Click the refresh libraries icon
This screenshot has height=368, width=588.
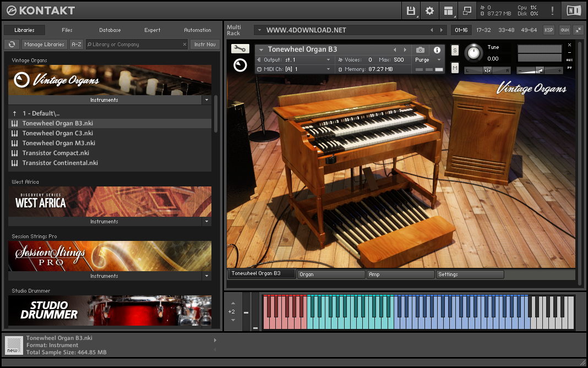[x=12, y=45]
